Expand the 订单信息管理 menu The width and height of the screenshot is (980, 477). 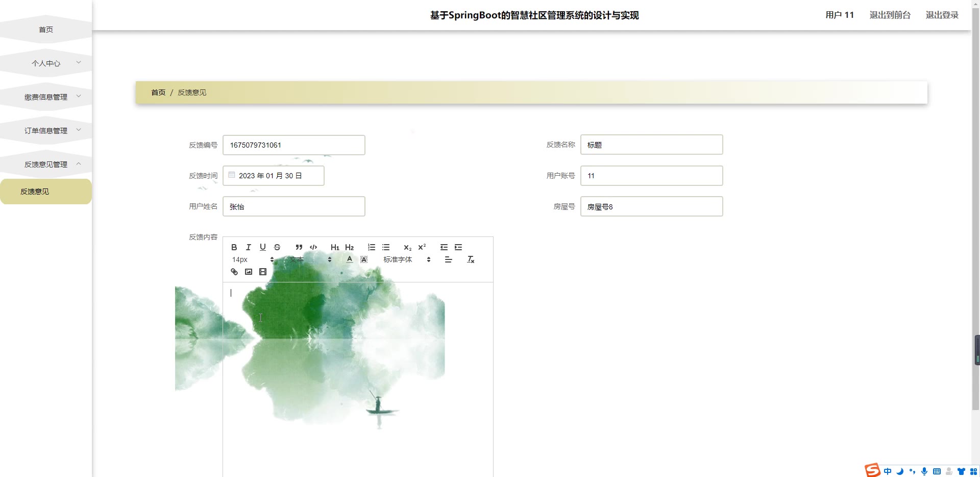click(46, 131)
